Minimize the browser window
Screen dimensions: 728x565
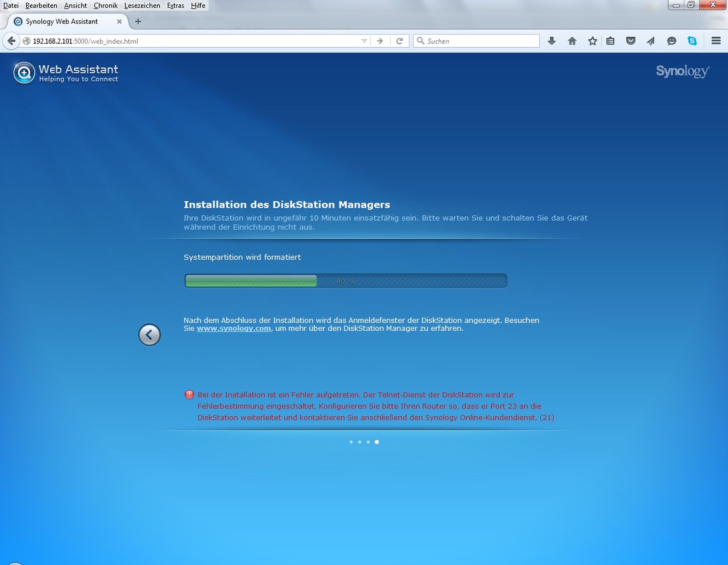[x=676, y=5]
